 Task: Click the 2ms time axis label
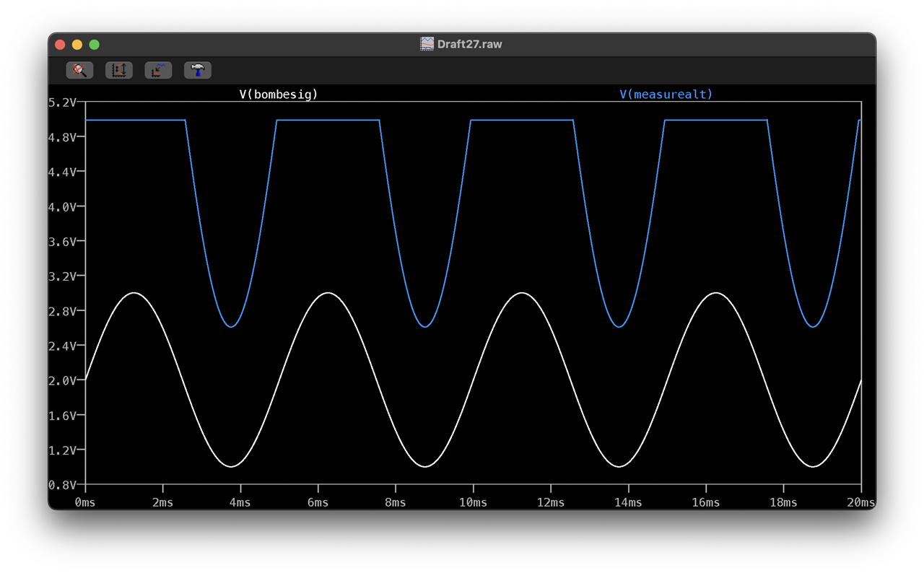162,502
